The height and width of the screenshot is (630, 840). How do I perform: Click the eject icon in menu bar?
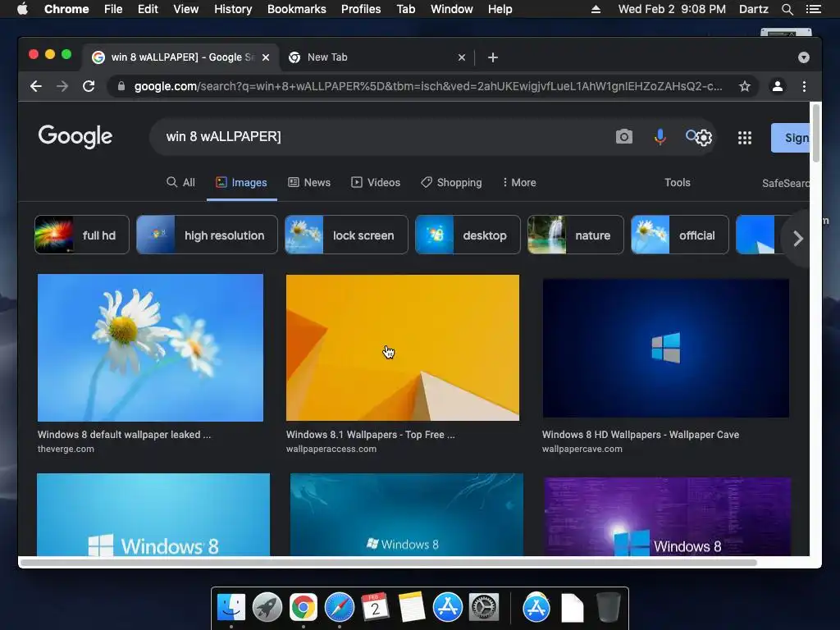point(596,9)
